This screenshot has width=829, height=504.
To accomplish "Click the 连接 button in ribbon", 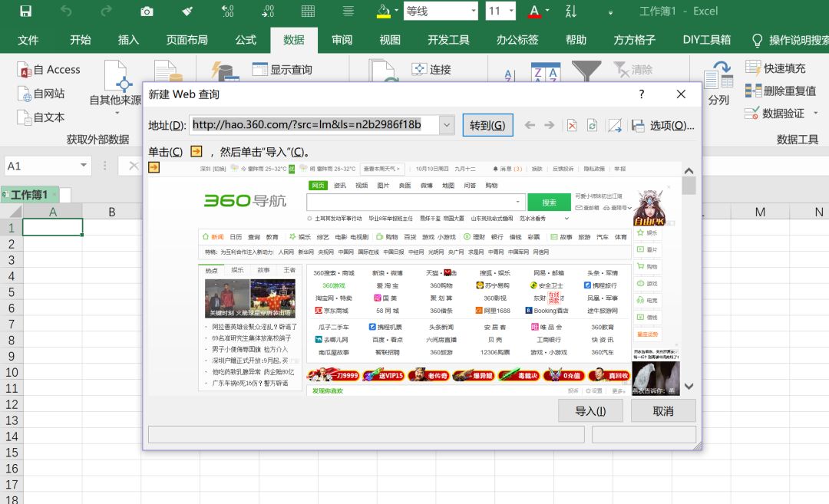I will pyautogui.click(x=431, y=69).
